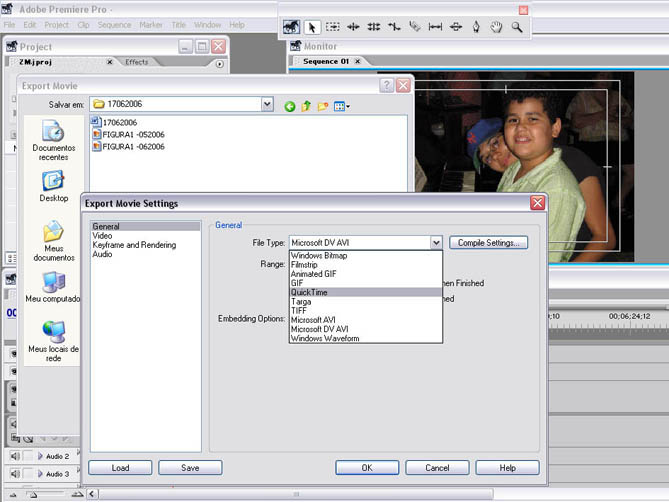Expand the Audio 2 track
This screenshot has width=669, height=502.
40,456
